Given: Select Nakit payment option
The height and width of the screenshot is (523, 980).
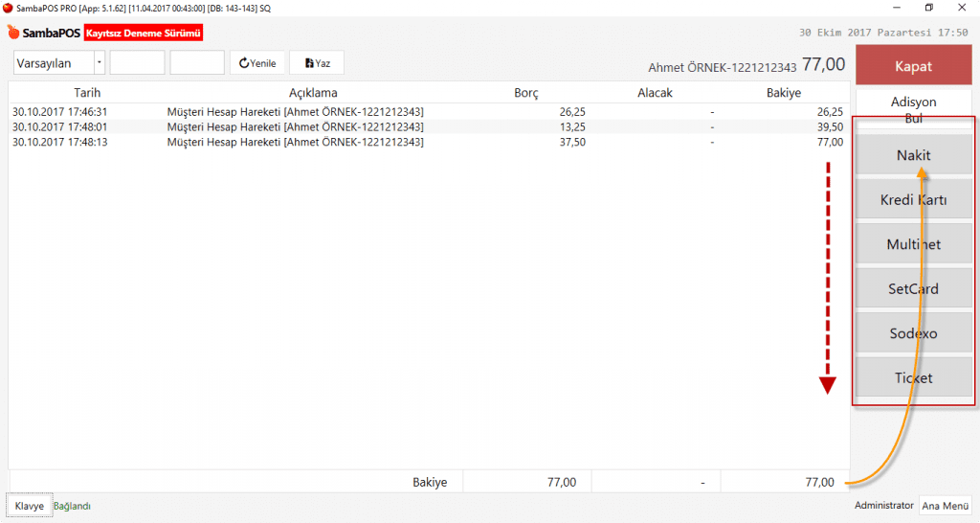Looking at the screenshot, I should point(913,155).
